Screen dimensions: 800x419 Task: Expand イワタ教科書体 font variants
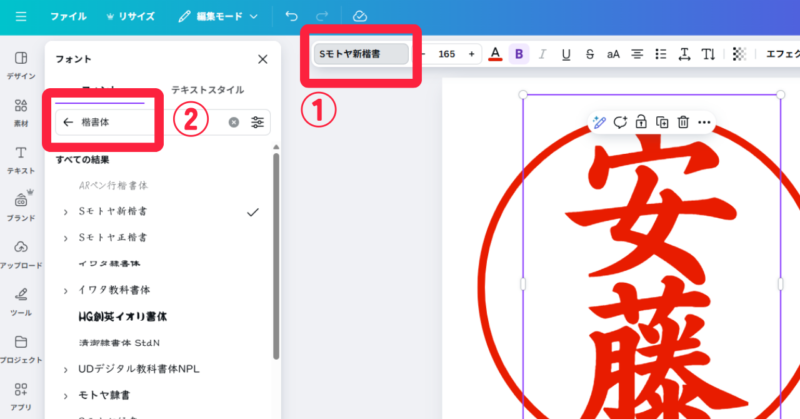pos(65,291)
